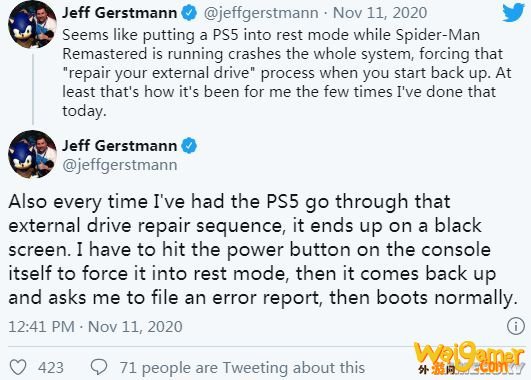Open Jeff Gerstmann name in first tweet

[120, 13]
